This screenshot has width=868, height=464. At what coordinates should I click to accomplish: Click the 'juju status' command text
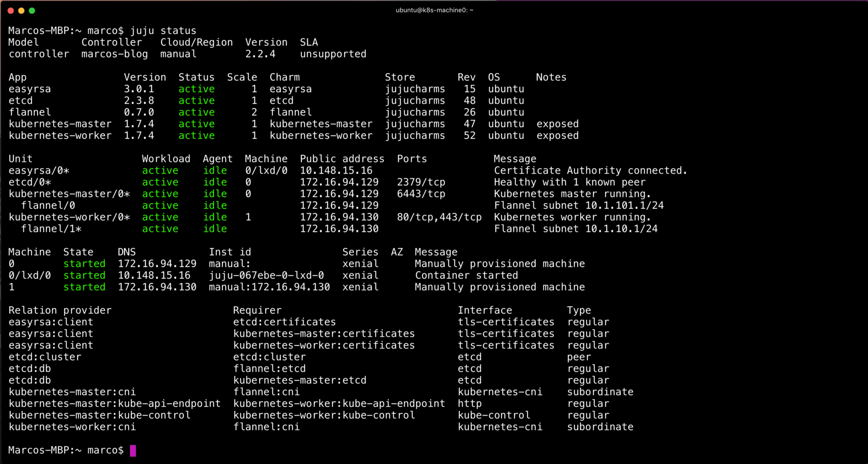(163, 31)
